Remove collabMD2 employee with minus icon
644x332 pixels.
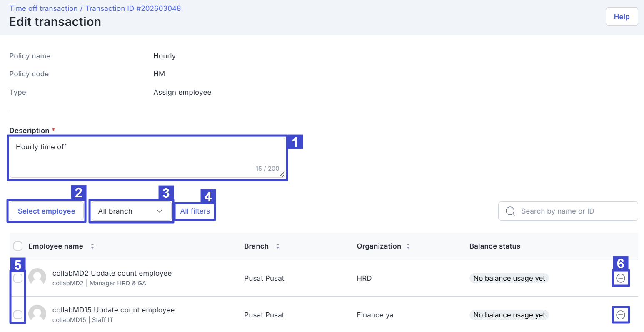tap(620, 278)
